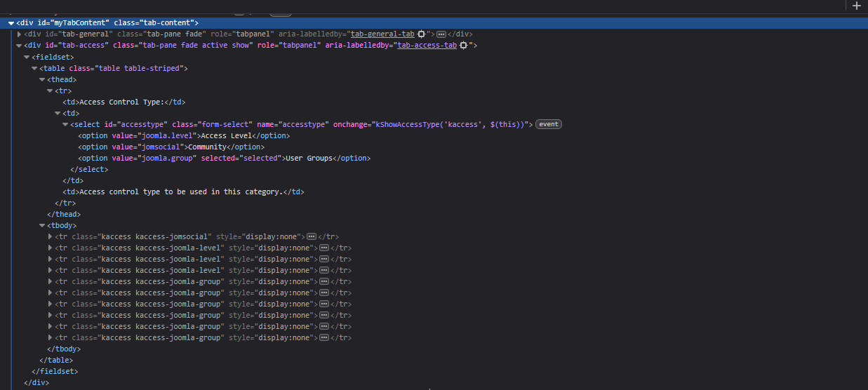The height and width of the screenshot is (390, 868).
Task: Select the Community option node
Action: [x=171, y=147]
